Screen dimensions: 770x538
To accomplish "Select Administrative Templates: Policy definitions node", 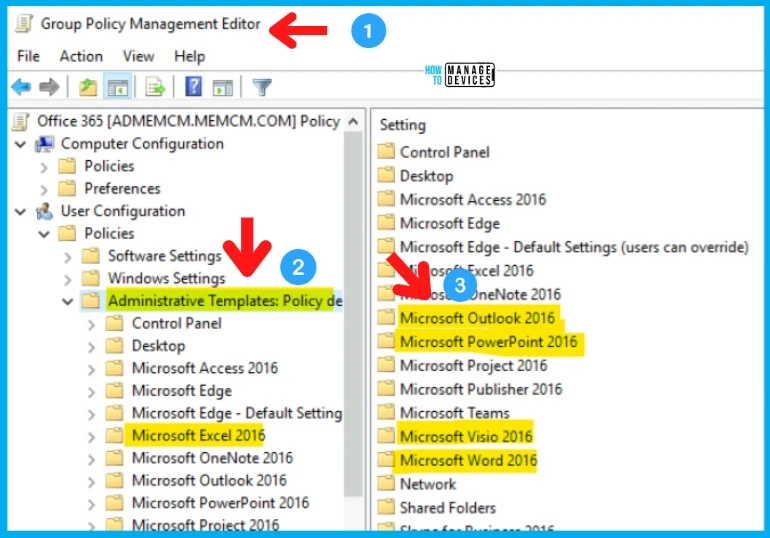I will click(225, 300).
